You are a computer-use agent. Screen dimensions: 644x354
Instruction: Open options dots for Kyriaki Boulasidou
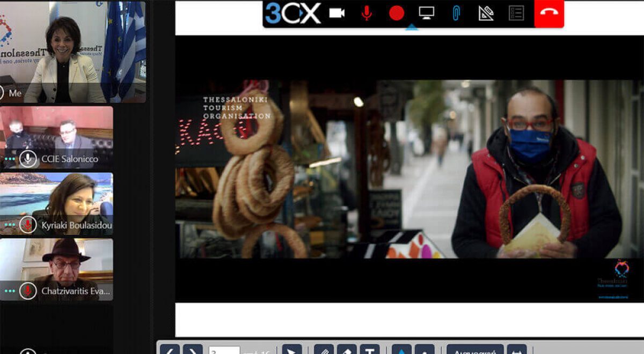[x=10, y=225]
